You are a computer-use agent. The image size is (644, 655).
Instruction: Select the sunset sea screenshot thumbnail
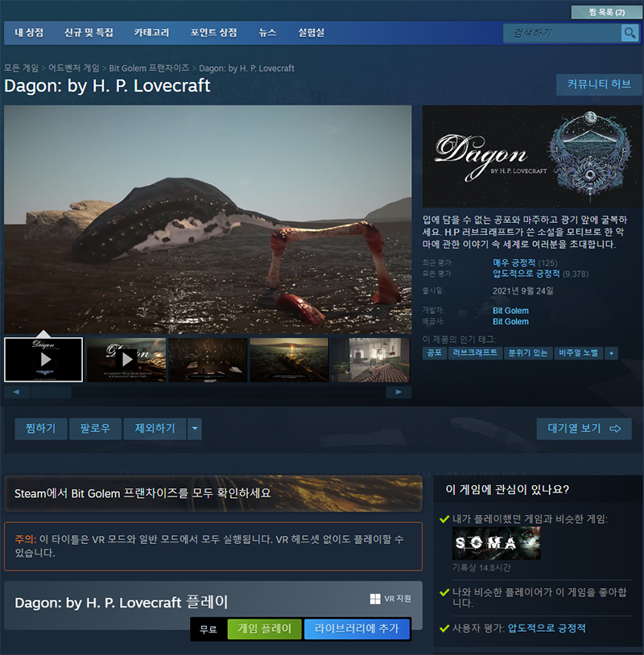pos(289,360)
